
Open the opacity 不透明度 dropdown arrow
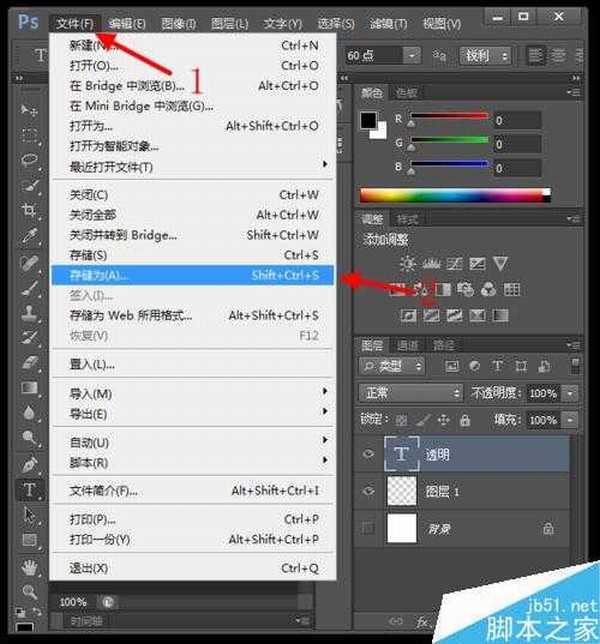[x=570, y=393]
